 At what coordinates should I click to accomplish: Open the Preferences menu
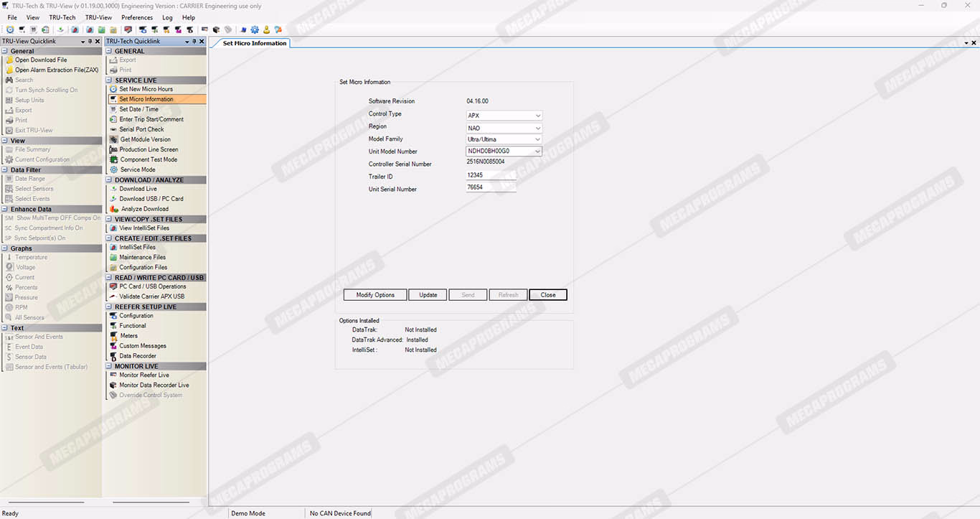coord(136,17)
